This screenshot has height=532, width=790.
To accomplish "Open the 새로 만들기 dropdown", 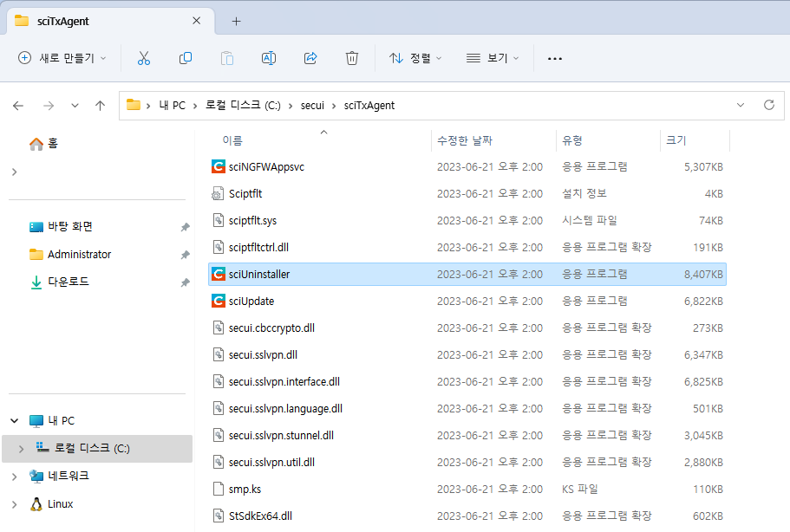I will pos(62,58).
